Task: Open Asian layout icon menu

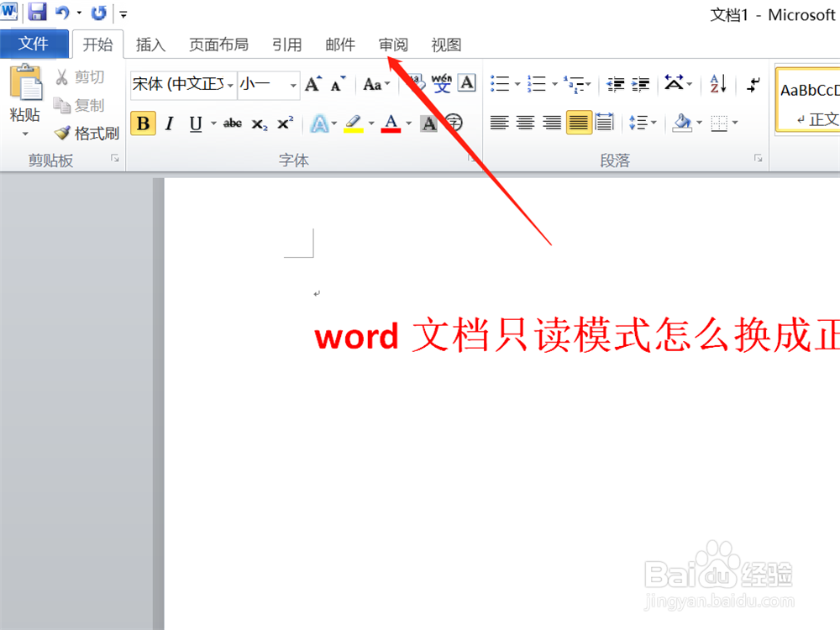Action: (674, 83)
